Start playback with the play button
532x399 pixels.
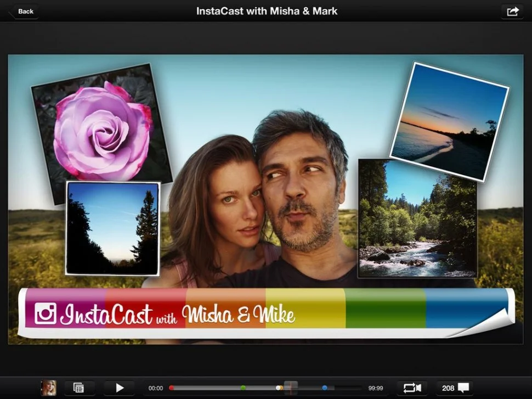pyautogui.click(x=119, y=388)
